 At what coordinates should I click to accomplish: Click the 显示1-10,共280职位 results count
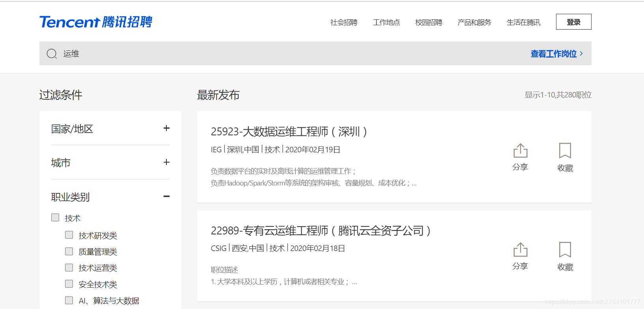[558, 95]
